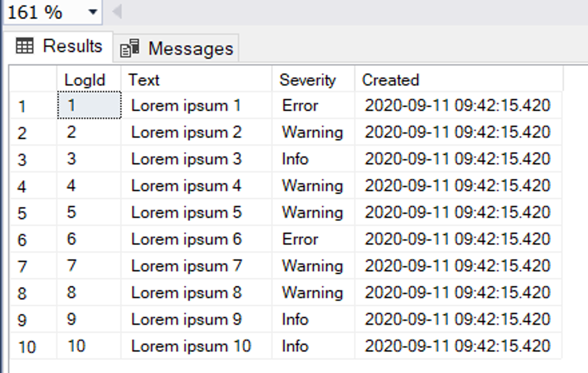Click the LogId cell with value 1
This screenshot has height=373, width=588.
click(89, 105)
